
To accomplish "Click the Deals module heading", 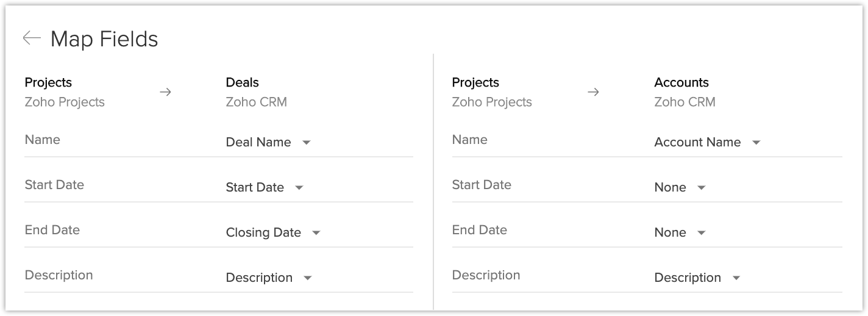I will 242,82.
